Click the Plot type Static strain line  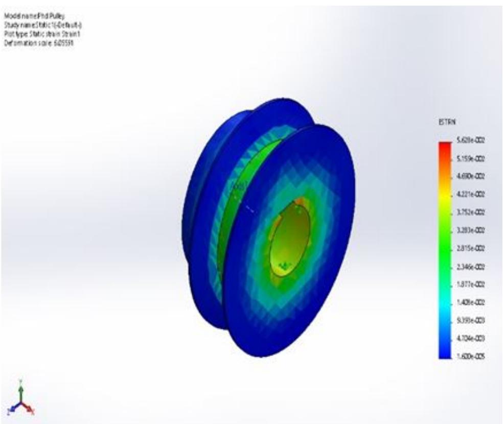[42, 34]
